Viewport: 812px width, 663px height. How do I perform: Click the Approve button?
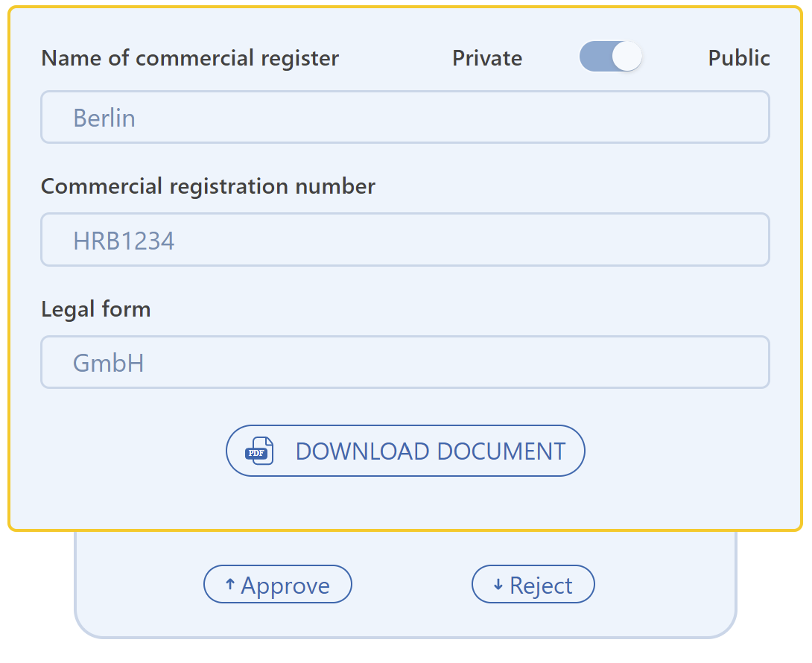coord(278,584)
